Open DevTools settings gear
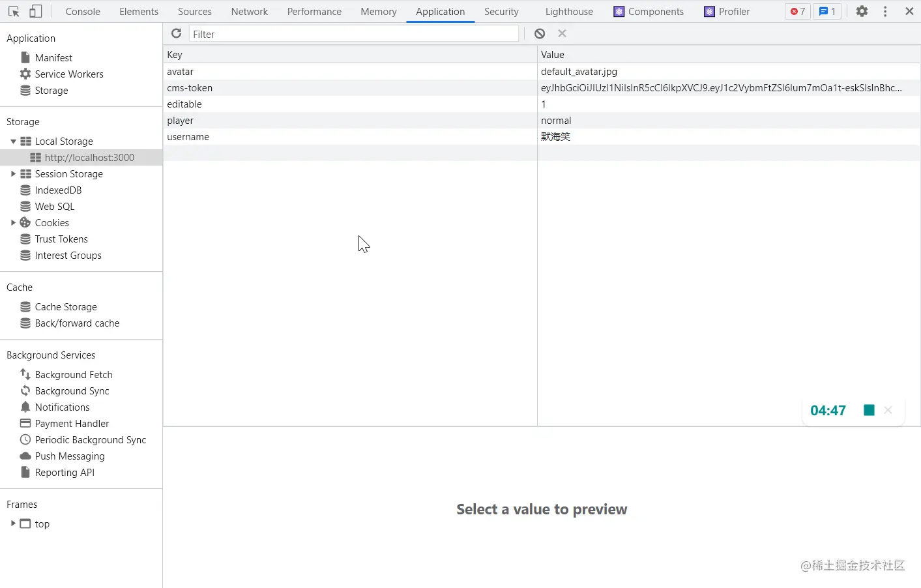 pyautogui.click(x=862, y=11)
